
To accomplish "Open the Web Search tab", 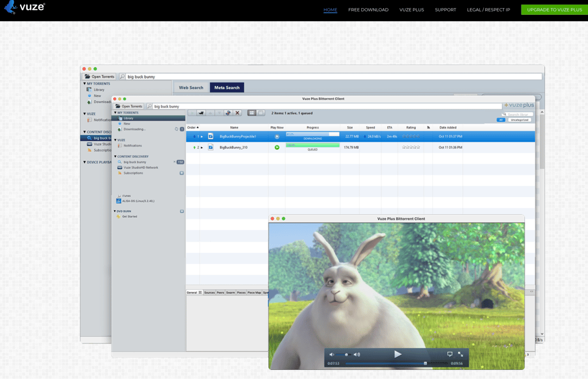I will click(x=191, y=87).
